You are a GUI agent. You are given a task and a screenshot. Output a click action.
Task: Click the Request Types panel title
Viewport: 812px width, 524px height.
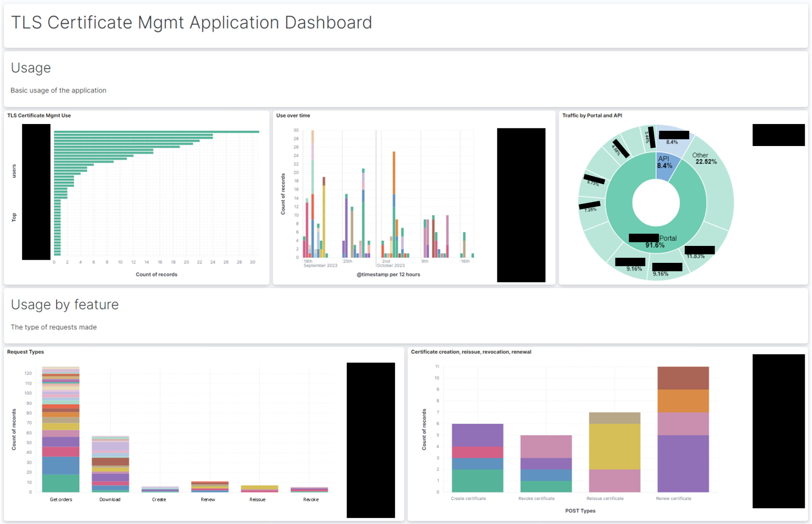pyautogui.click(x=25, y=352)
